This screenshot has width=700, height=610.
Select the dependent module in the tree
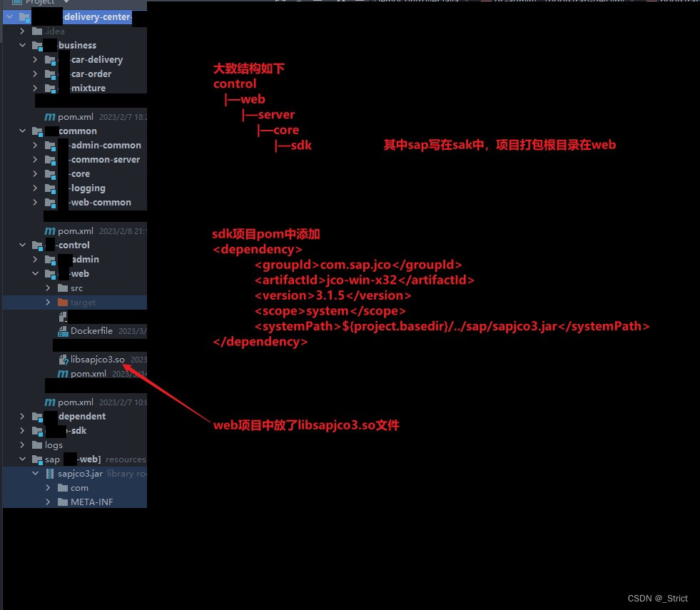click(81, 416)
